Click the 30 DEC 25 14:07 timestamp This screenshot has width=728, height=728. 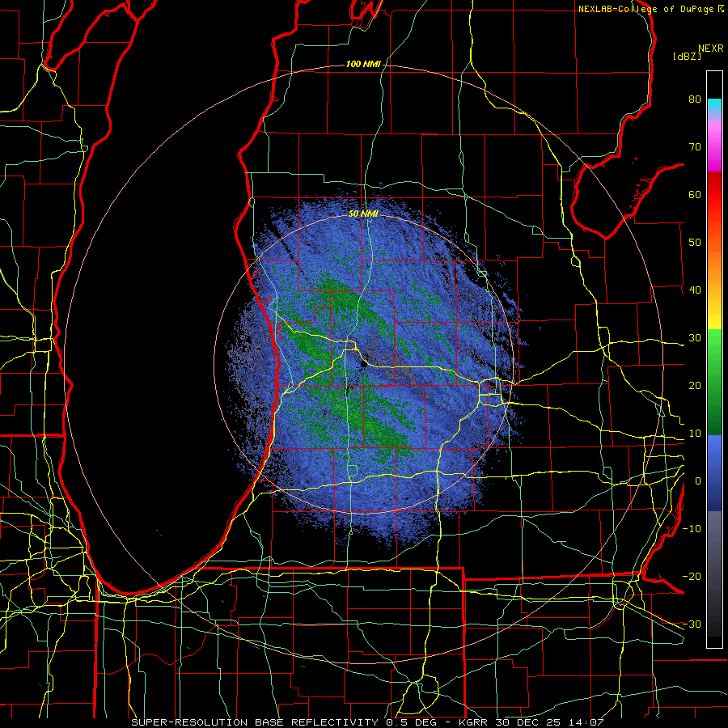[551, 722]
